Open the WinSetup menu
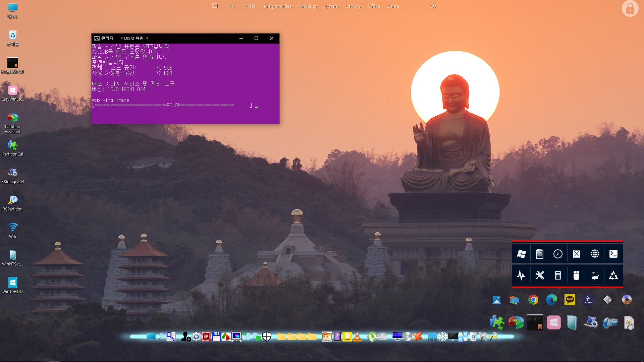This screenshot has width=644, height=362. 307,6
